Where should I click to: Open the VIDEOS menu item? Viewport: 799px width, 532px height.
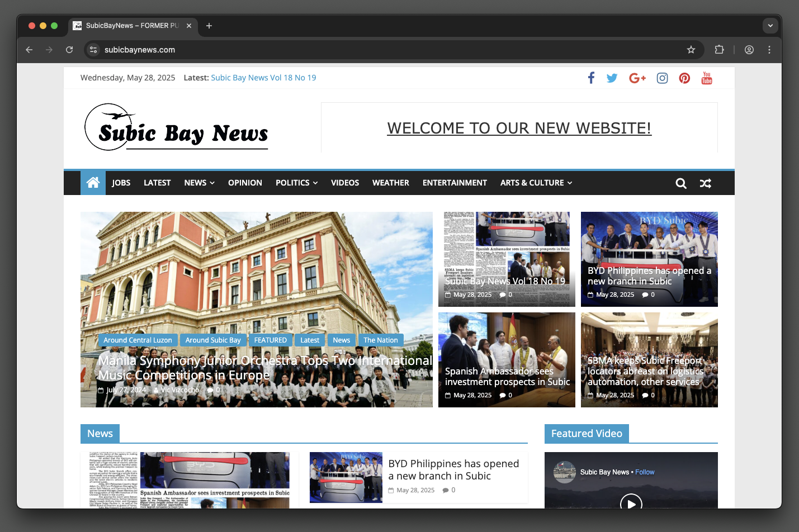pos(345,183)
